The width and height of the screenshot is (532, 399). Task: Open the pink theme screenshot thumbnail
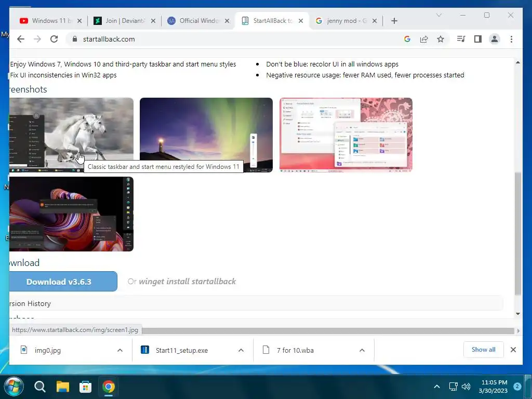pos(345,135)
